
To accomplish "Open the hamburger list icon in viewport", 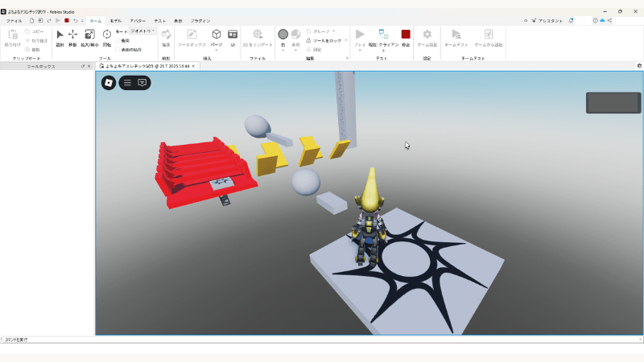I will click(127, 83).
